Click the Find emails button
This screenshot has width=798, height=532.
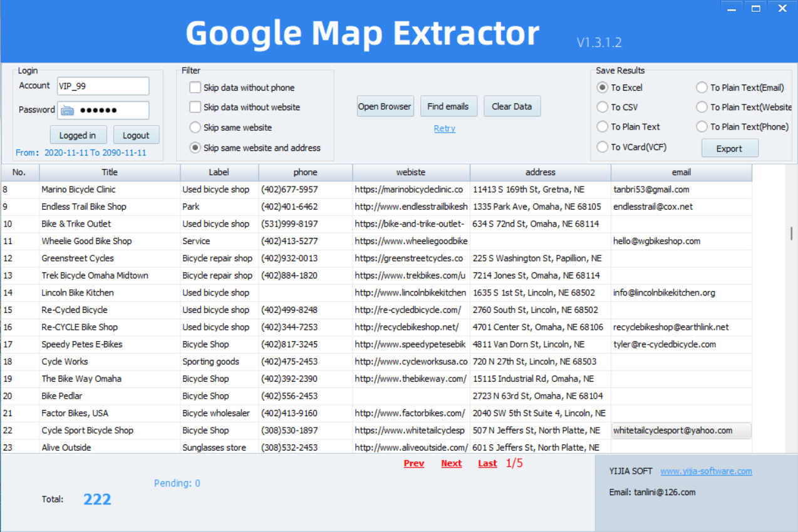[448, 106]
